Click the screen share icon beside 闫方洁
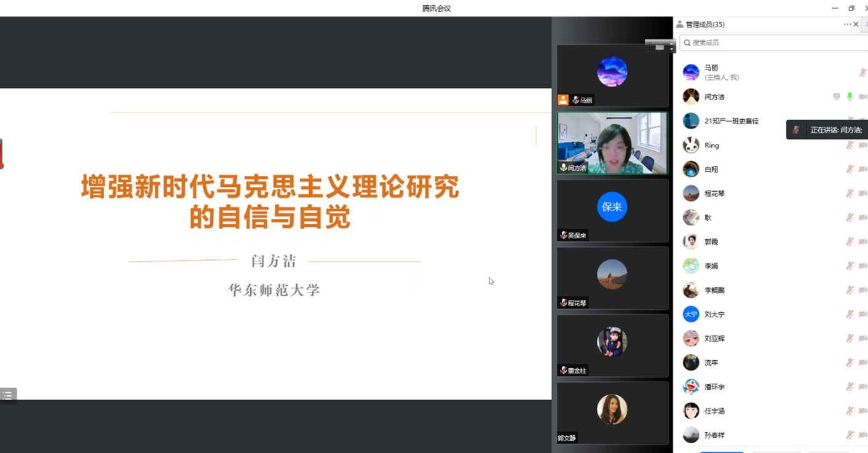 (x=836, y=97)
